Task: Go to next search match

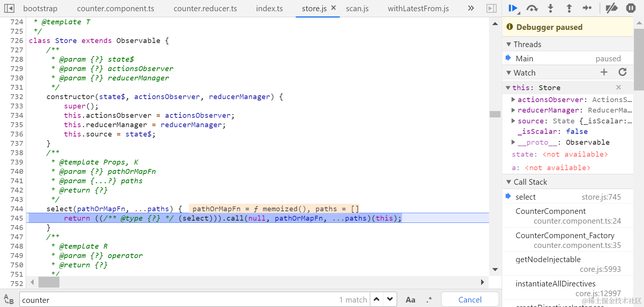Action: [x=390, y=299]
